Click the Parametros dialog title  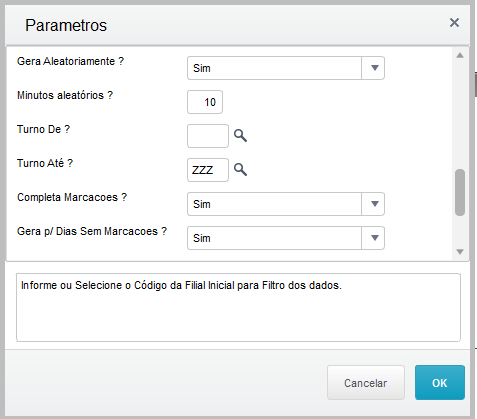tap(66, 25)
